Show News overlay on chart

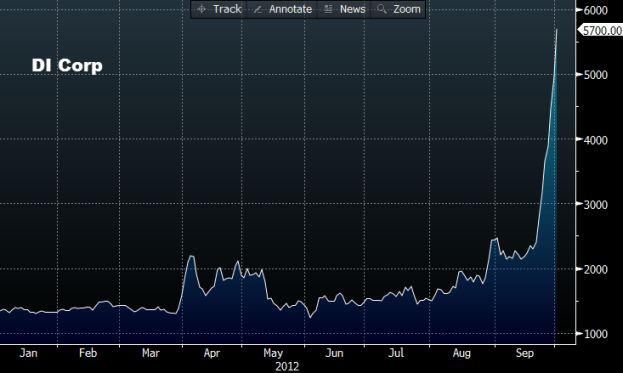[x=352, y=9]
